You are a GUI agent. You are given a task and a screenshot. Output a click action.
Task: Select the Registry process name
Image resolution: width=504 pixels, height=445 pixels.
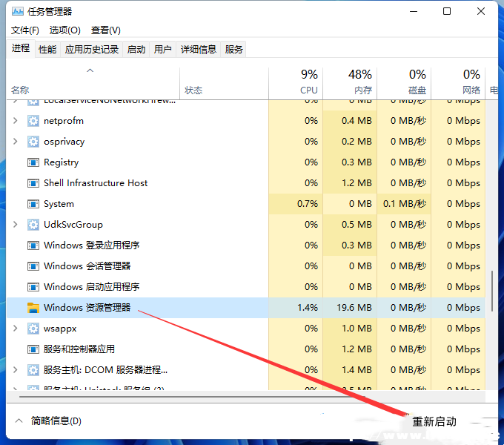coord(61,162)
